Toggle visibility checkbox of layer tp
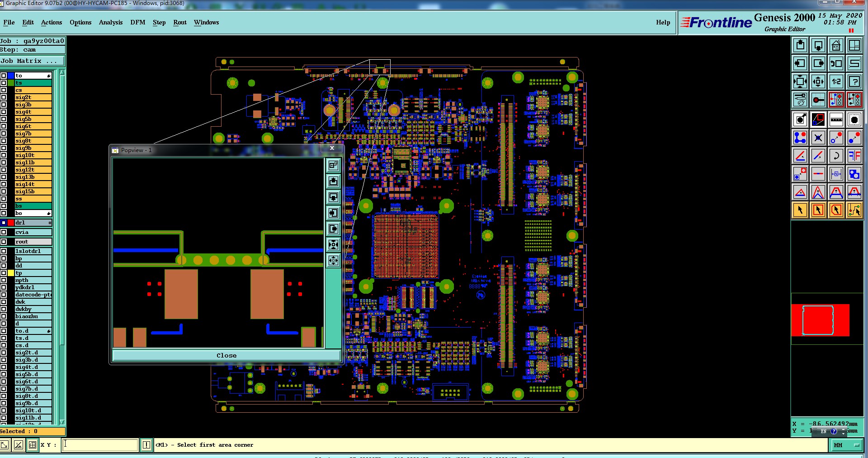This screenshot has height=458, width=868. pyautogui.click(x=4, y=273)
